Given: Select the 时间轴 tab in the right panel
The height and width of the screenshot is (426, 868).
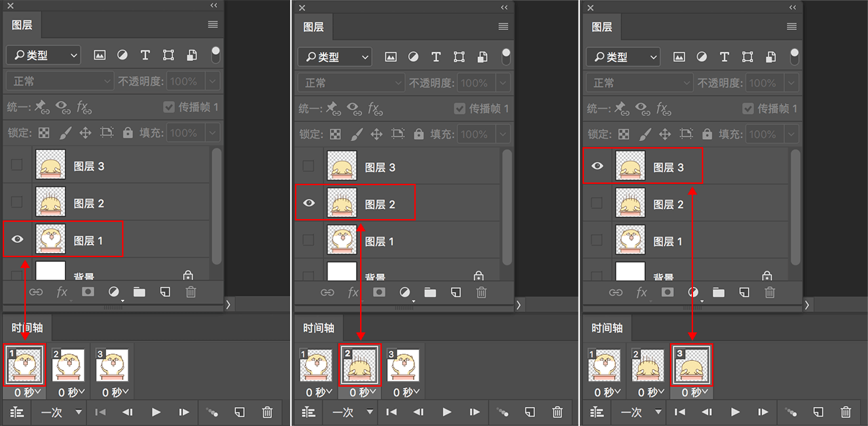Looking at the screenshot, I should coord(606,328).
